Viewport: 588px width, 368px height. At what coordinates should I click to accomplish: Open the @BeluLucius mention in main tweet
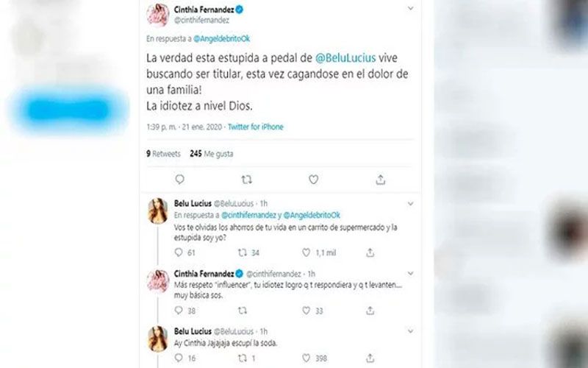[345, 58]
